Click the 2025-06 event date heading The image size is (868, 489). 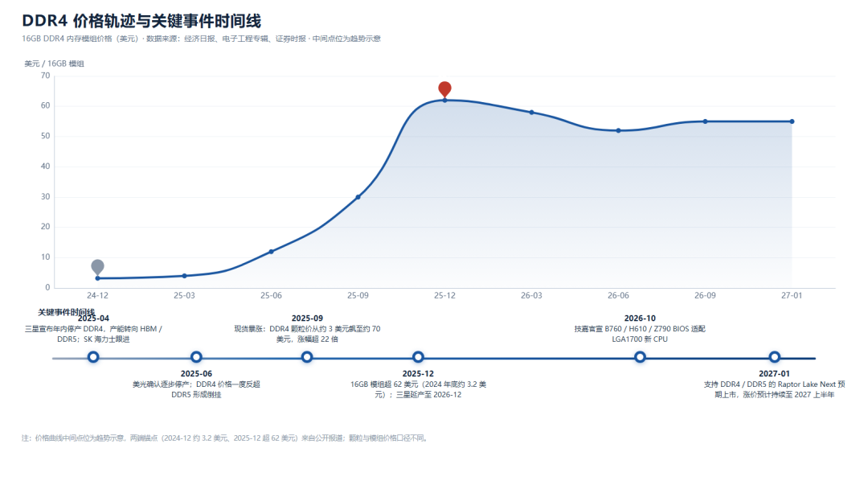pyautogui.click(x=196, y=374)
